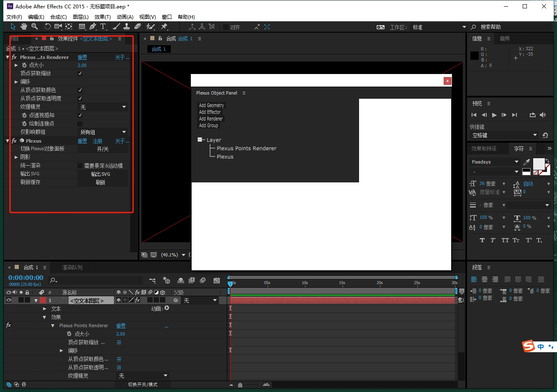Click the Draft 3D icon in timeline
The width and height of the screenshot is (557, 392).
[x=167, y=280]
